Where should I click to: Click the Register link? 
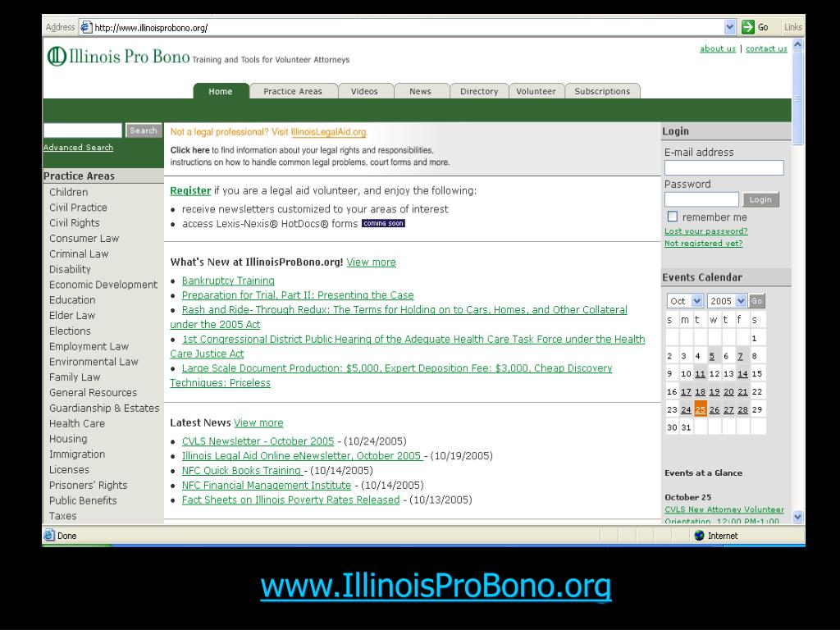click(190, 190)
